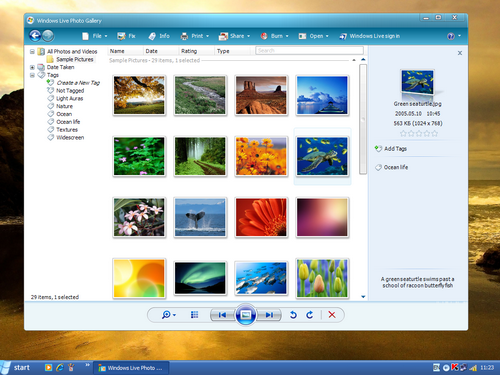Set star rating on Green sea turtle

tap(419, 134)
